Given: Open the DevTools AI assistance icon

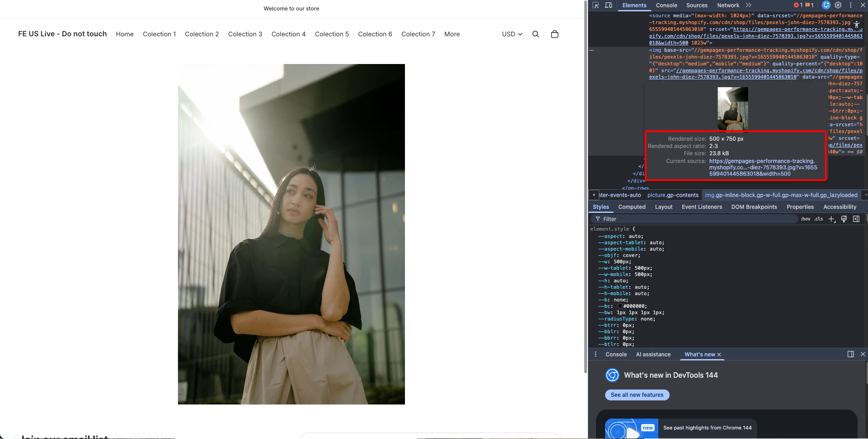Looking at the screenshot, I should point(826,5).
